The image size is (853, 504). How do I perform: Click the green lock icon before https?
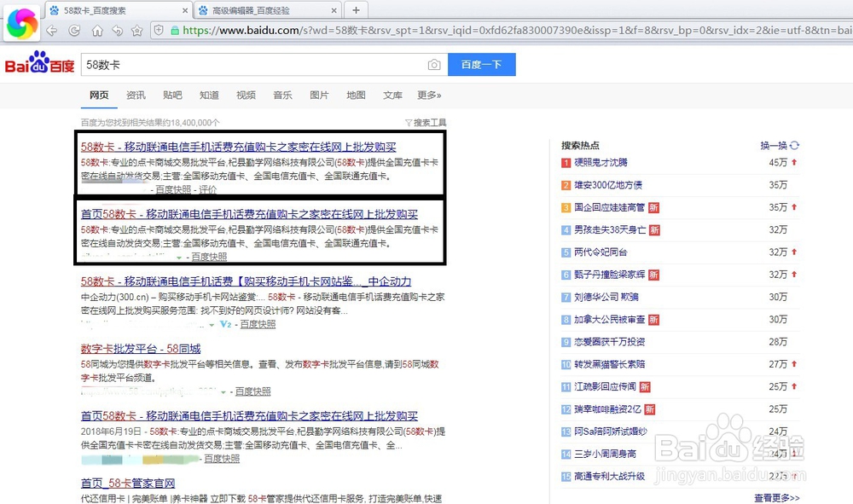tap(175, 31)
